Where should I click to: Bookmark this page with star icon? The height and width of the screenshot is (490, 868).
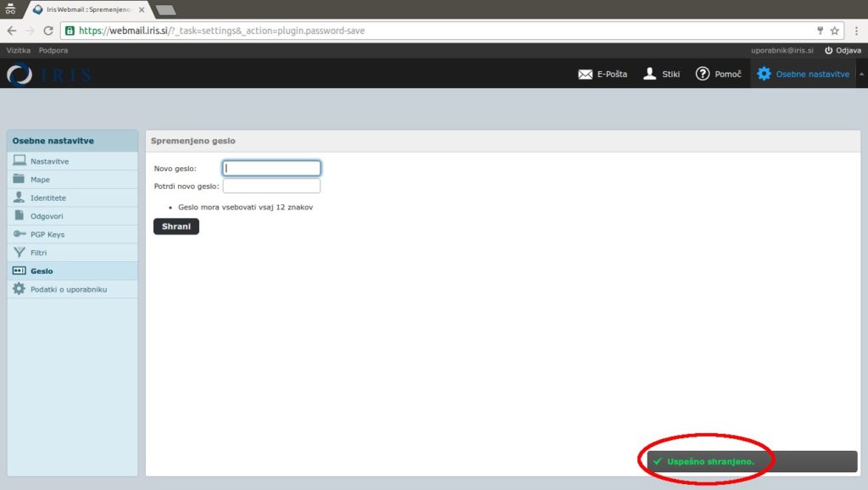pos(835,31)
